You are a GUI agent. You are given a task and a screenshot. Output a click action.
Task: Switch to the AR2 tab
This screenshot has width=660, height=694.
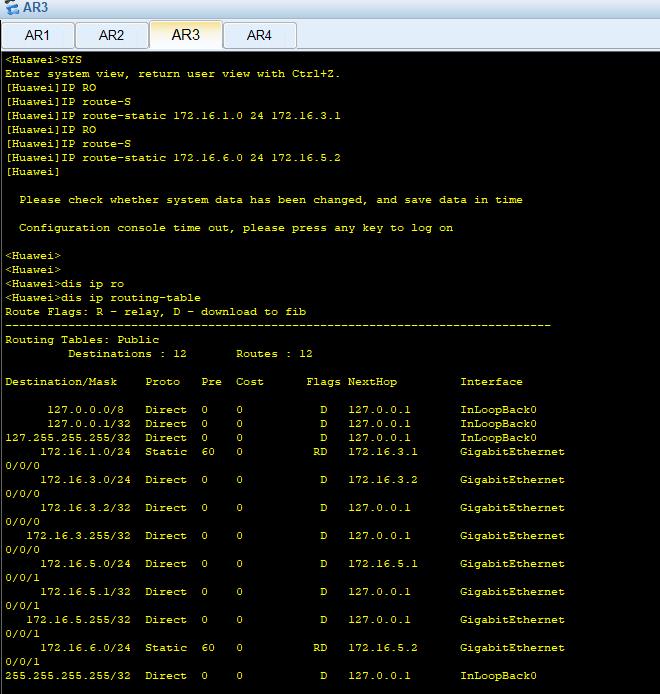[x=111, y=35]
